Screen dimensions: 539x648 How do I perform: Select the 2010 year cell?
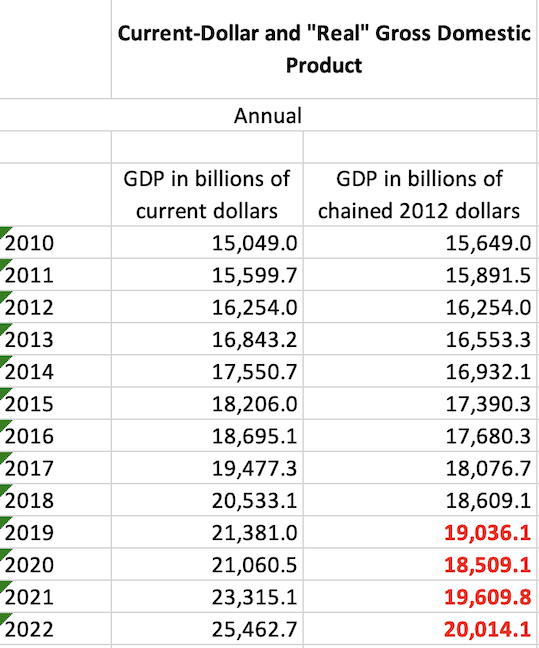point(55,243)
